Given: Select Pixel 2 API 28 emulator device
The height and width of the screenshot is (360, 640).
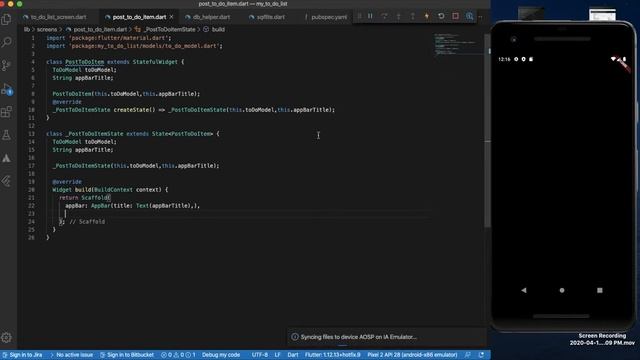Looking at the screenshot, I should click(x=412, y=355).
